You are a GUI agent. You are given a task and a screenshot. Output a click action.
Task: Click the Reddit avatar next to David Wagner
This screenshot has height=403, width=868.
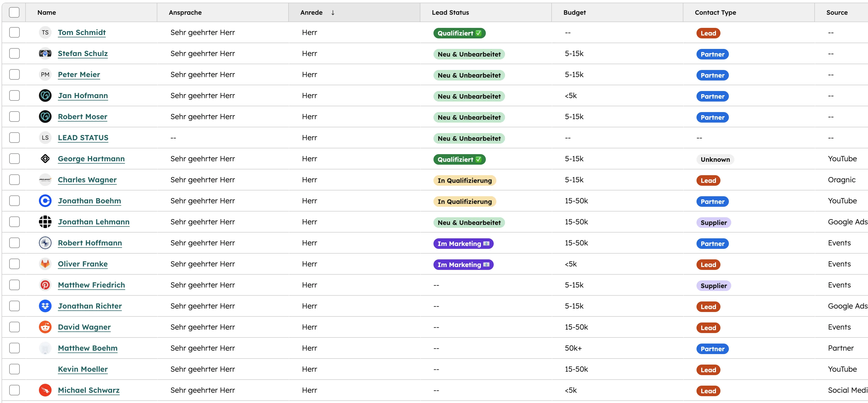45,327
